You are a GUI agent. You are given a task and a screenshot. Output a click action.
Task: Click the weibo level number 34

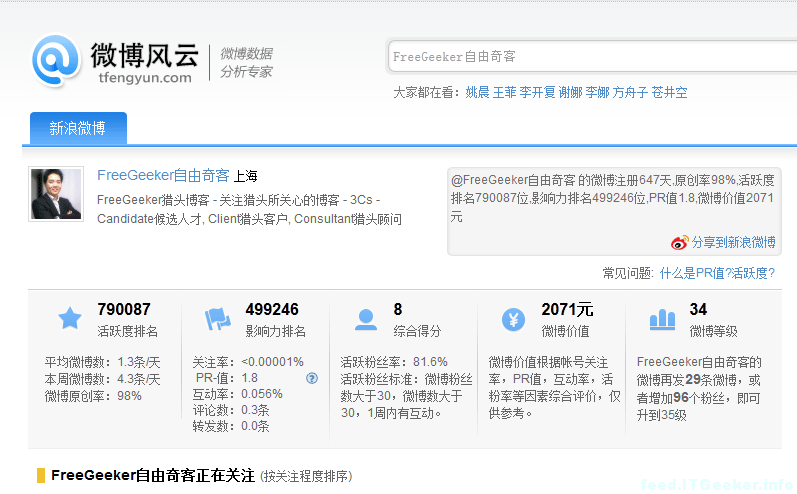[698, 309]
